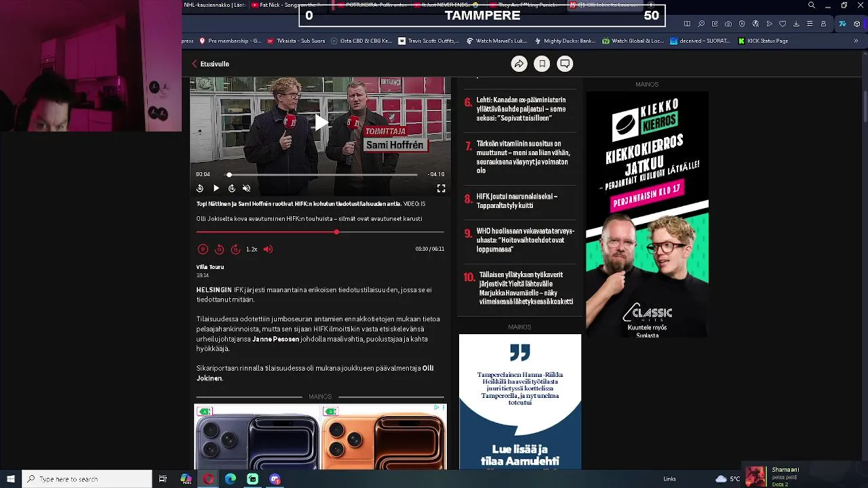
Task: Share the article with the arrow icon
Action: (519, 64)
